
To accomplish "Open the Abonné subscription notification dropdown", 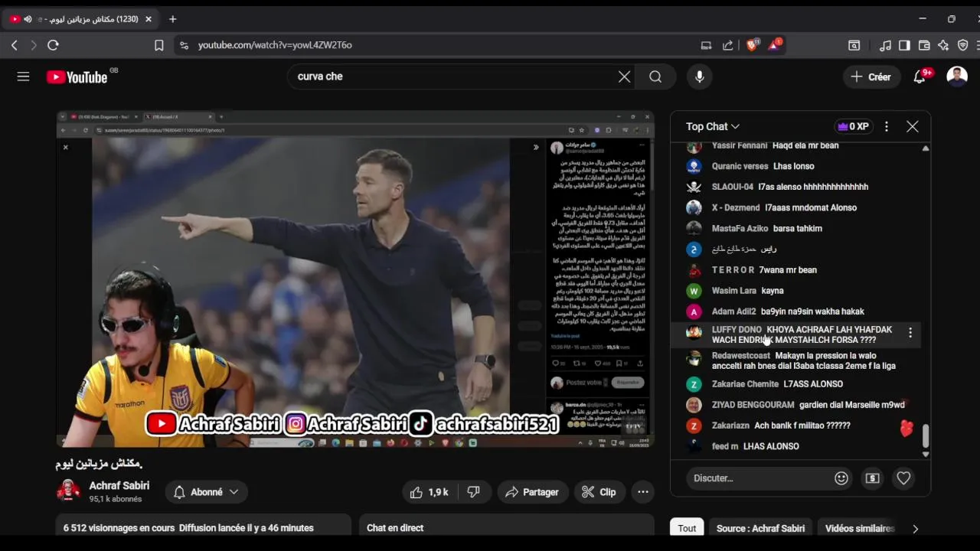I will coord(207,492).
